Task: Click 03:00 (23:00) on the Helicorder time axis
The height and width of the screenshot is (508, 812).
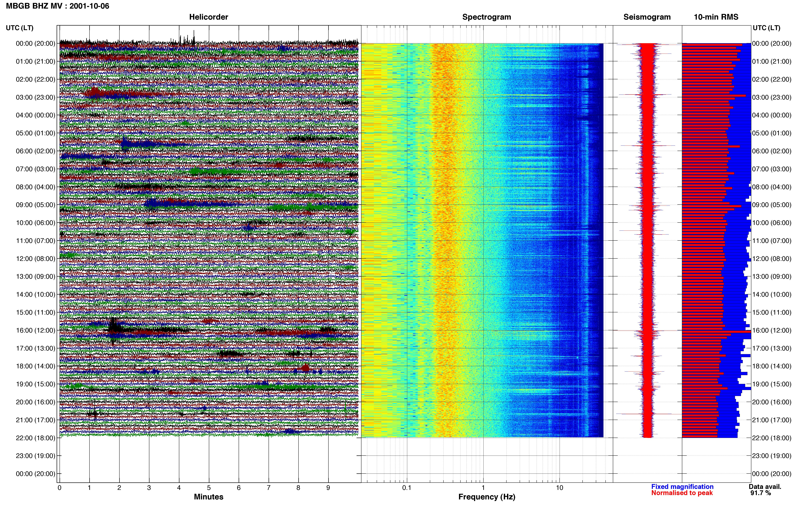Action: [36, 97]
